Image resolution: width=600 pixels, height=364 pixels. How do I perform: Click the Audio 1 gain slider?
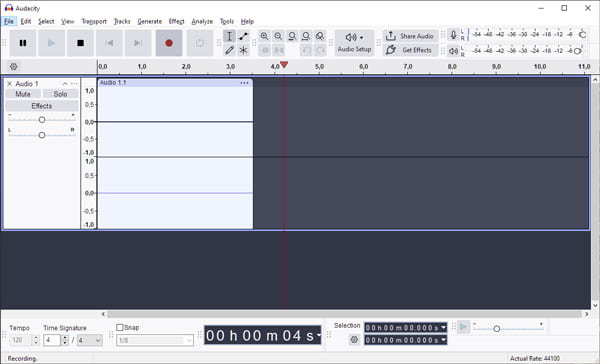[x=42, y=120]
